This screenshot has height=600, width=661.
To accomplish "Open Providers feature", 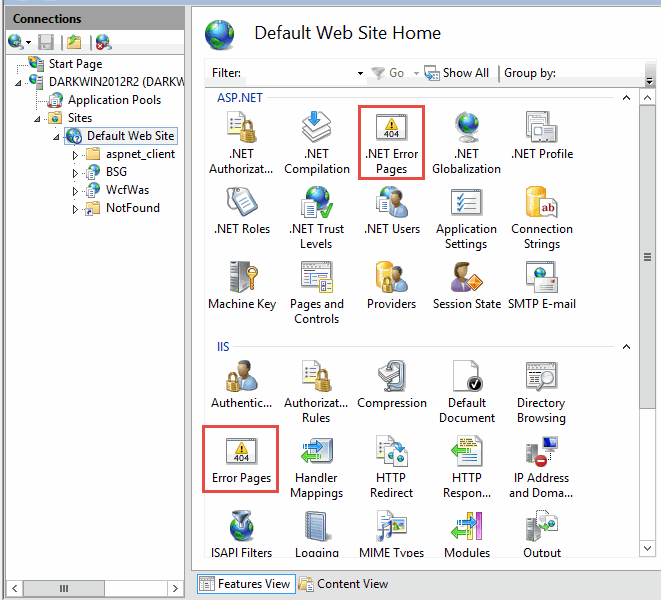I will click(392, 285).
